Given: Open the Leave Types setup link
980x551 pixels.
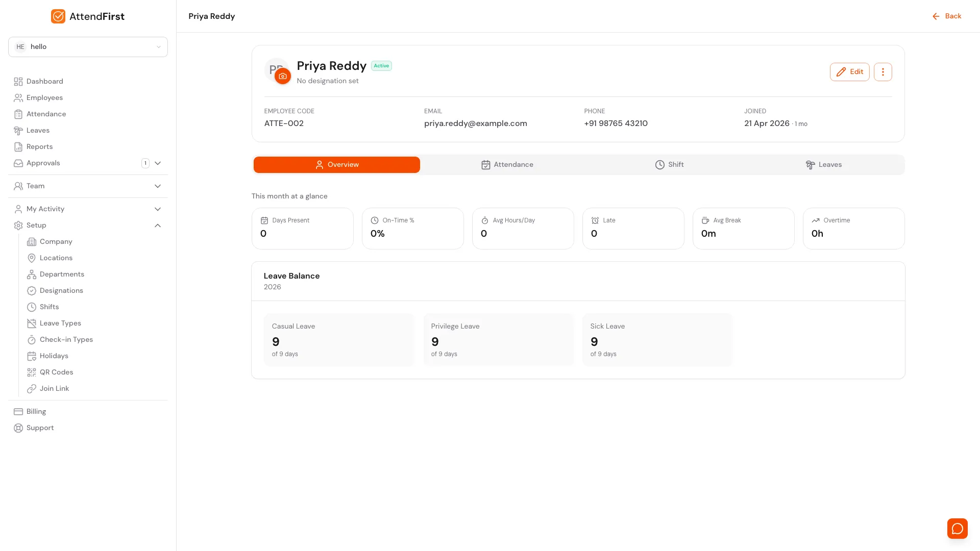Looking at the screenshot, I should click(60, 323).
